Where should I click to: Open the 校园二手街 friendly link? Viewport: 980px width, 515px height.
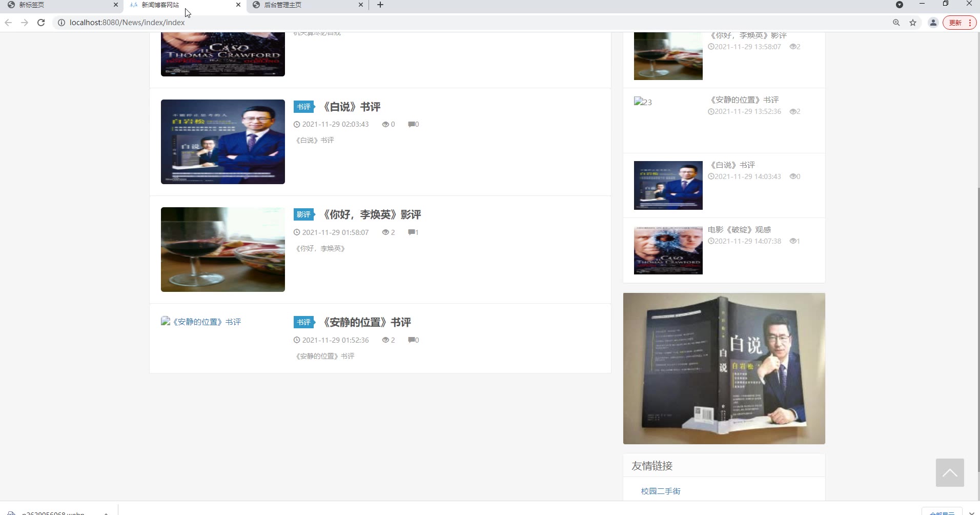tap(661, 491)
